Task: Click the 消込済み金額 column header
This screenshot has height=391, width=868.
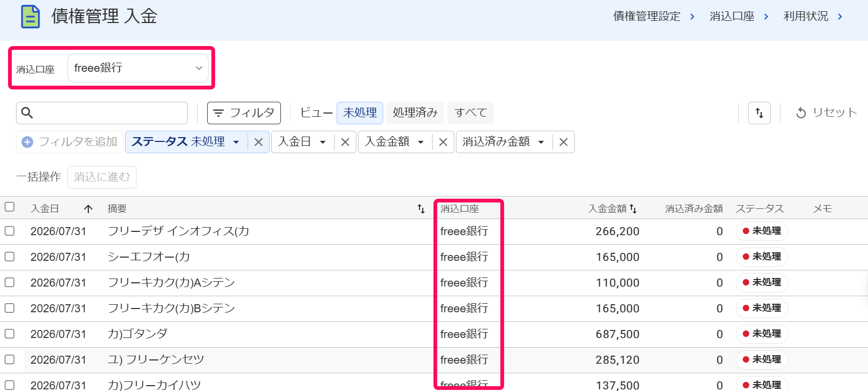Action: (x=694, y=209)
